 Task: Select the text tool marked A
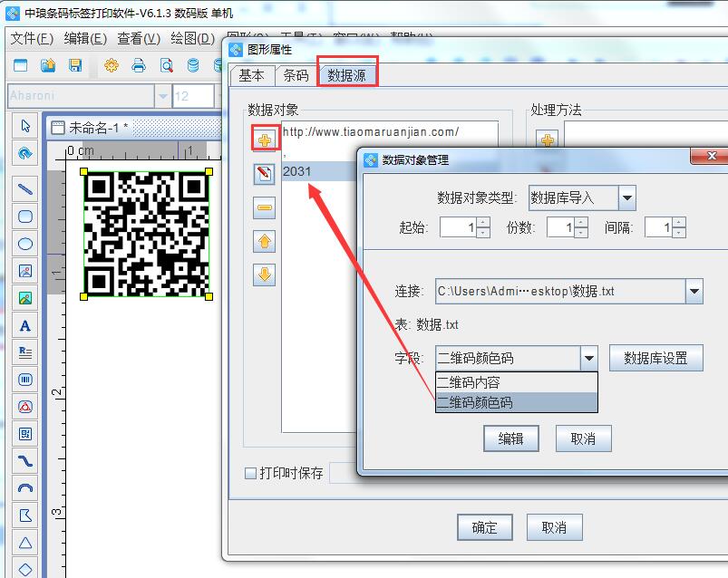point(25,325)
